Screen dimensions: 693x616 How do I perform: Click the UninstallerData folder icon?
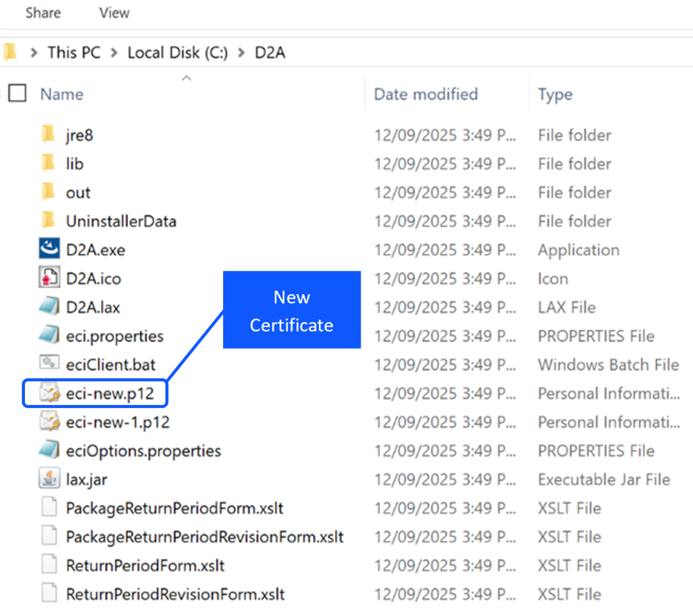pos(49,221)
